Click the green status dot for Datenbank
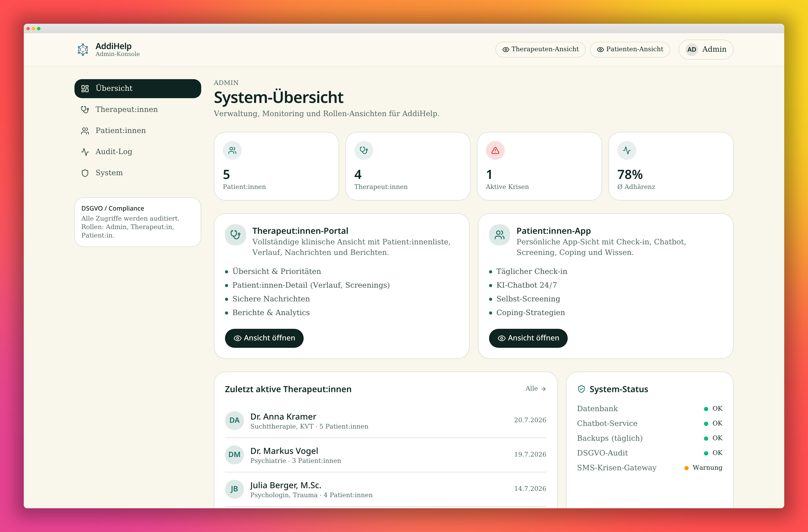This screenshot has width=808, height=532. (x=706, y=409)
